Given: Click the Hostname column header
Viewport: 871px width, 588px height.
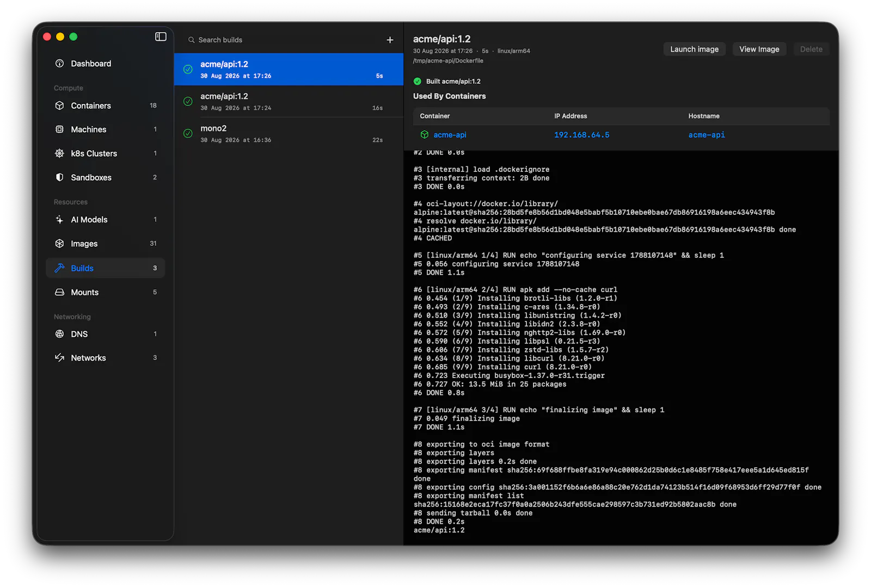Looking at the screenshot, I should pyautogui.click(x=704, y=116).
